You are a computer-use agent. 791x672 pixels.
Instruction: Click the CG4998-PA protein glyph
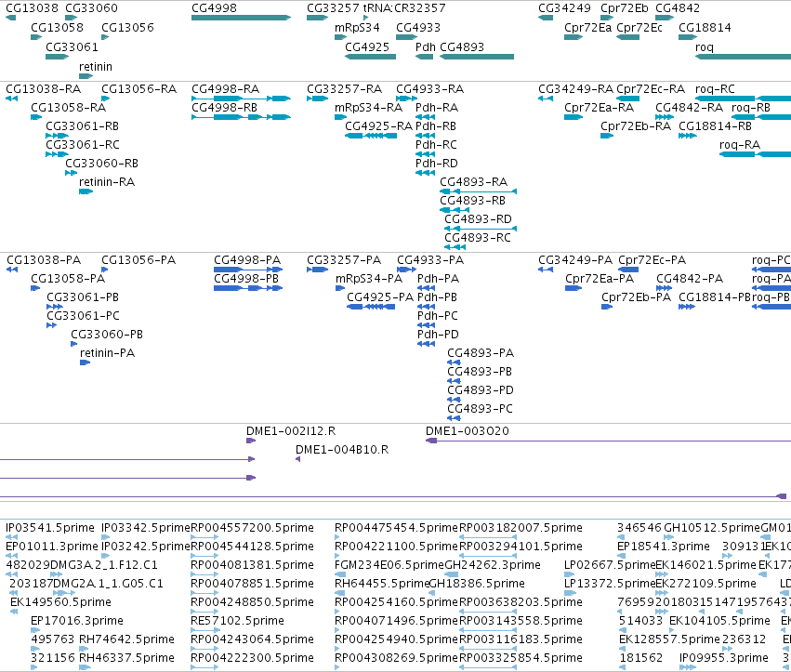(x=248, y=270)
